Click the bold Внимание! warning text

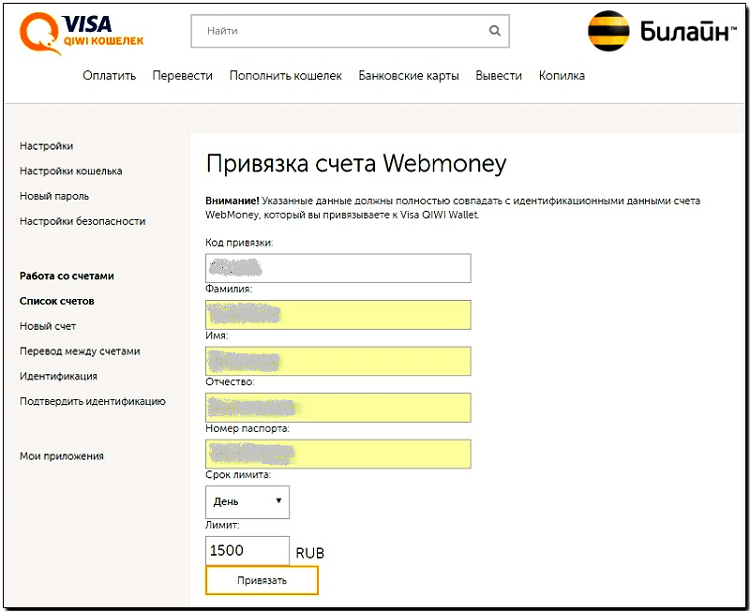232,201
